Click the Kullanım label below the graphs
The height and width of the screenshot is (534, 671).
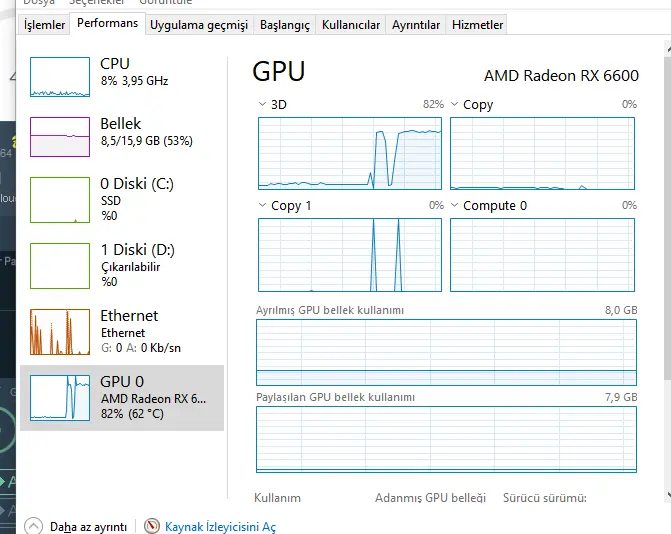coord(277,498)
